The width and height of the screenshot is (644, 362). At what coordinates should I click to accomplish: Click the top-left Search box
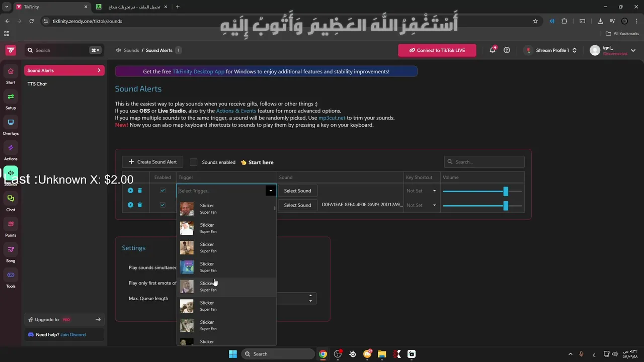pos(64,50)
